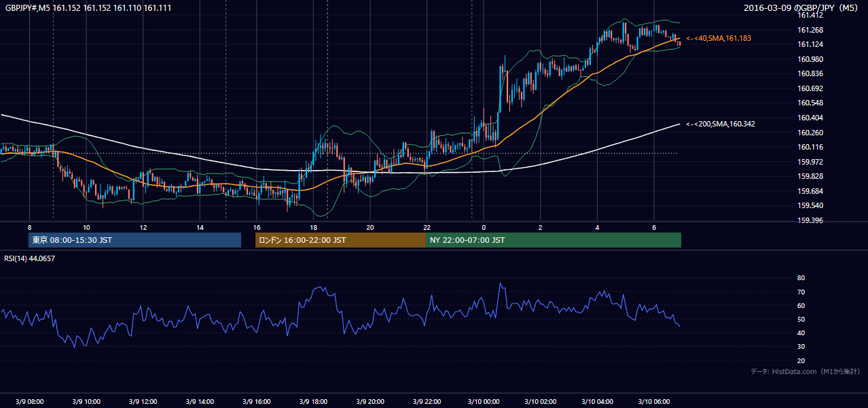Click the 3/9 10:00 date label
This screenshot has width=868, height=408.
pos(86,402)
